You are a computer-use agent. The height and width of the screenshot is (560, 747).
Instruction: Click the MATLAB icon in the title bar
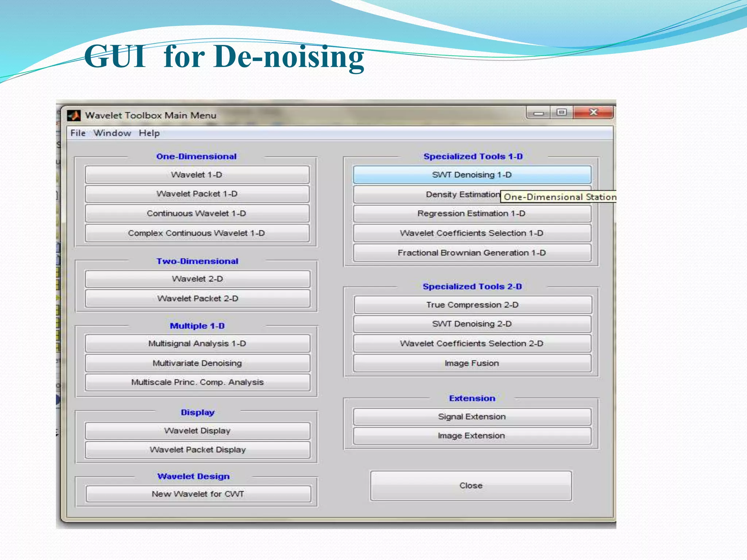(74, 116)
